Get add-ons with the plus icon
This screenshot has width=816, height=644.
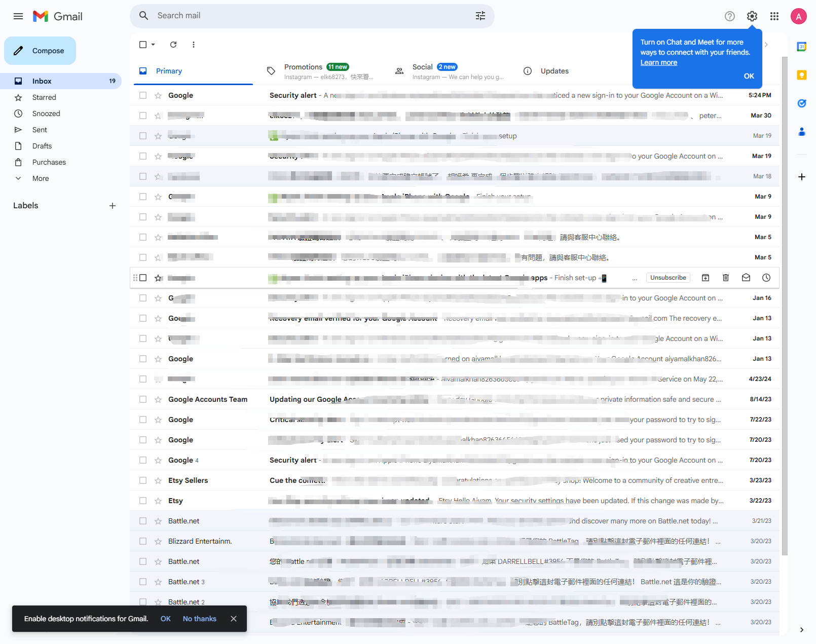(802, 177)
